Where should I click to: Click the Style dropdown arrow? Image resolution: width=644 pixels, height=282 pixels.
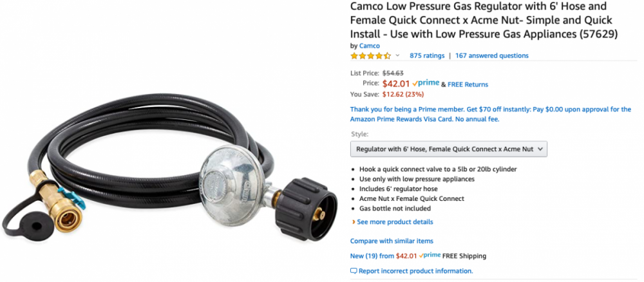540,149
